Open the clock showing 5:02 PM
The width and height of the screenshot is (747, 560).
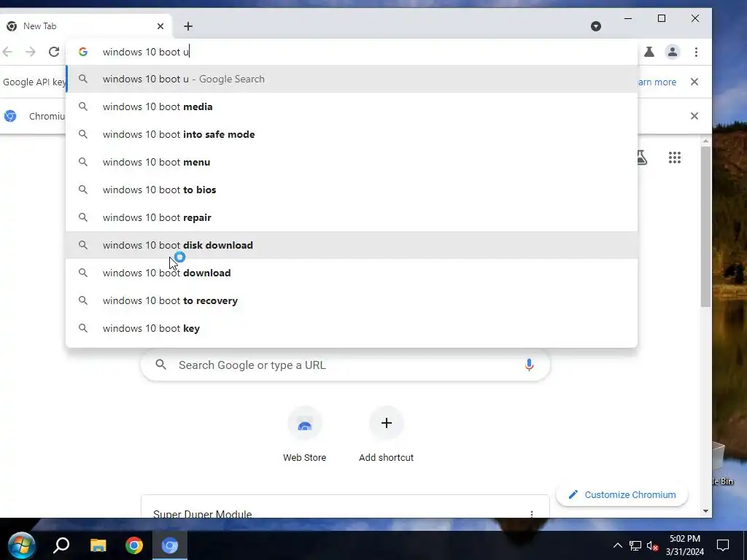pyautogui.click(x=684, y=545)
